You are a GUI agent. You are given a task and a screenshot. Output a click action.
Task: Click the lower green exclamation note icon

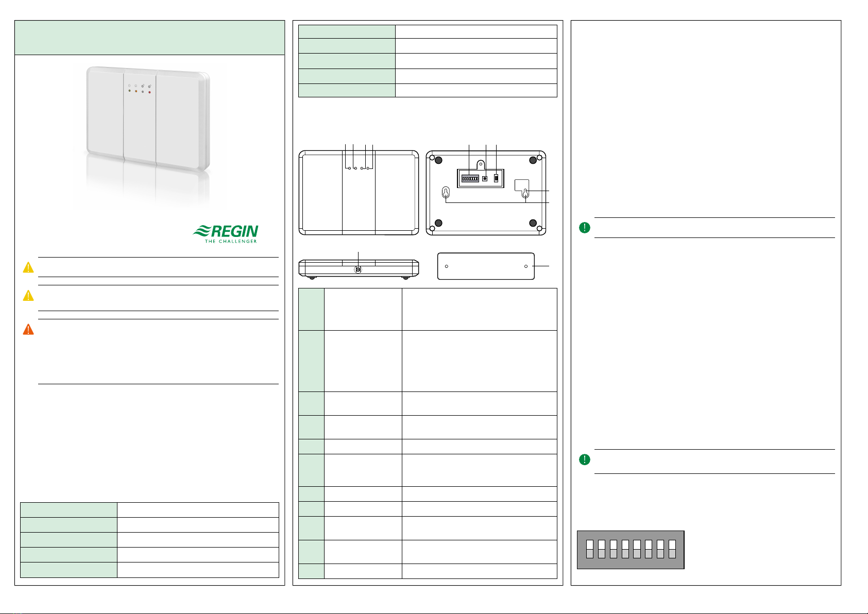585,459
